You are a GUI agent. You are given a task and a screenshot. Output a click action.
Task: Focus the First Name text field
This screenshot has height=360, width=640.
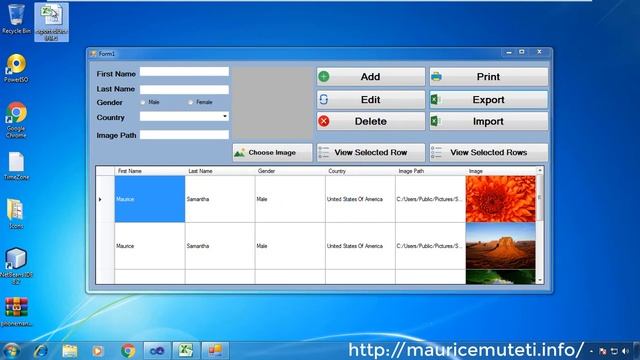tap(184, 72)
